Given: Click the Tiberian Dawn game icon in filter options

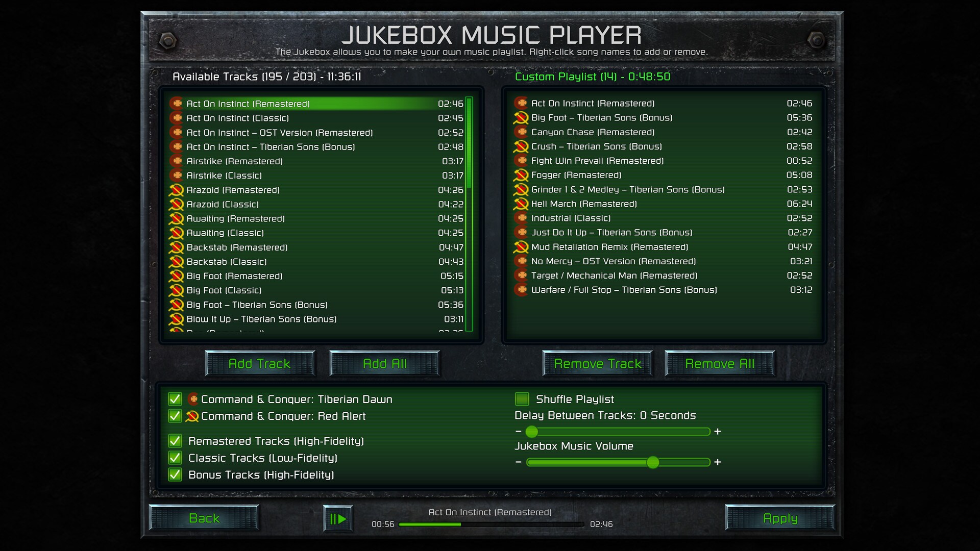Looking at the screenshot, I should click(194, 398).
